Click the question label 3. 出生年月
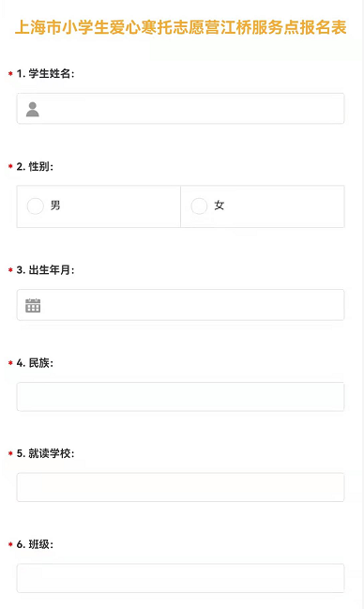The image size is (364, 609). 45,270
